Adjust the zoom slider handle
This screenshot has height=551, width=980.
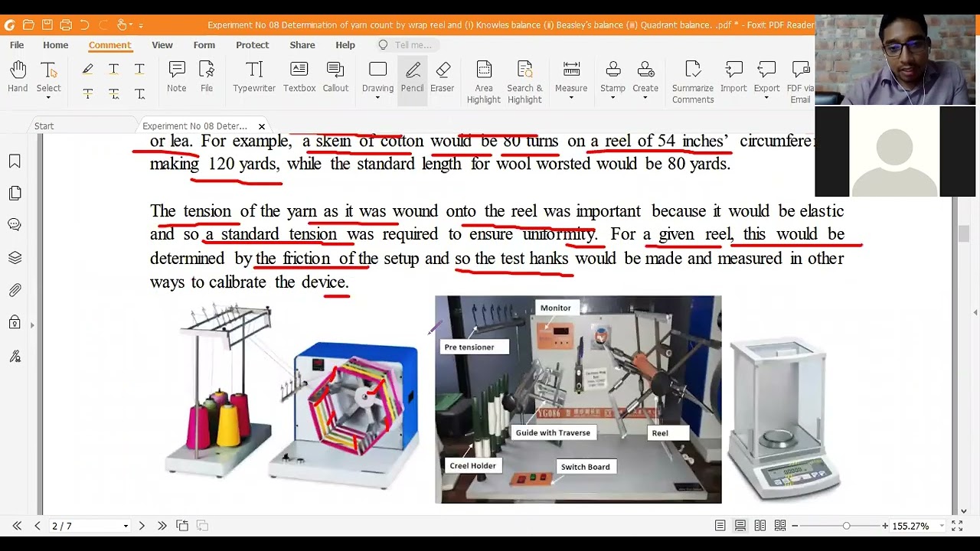pos(846,526)
